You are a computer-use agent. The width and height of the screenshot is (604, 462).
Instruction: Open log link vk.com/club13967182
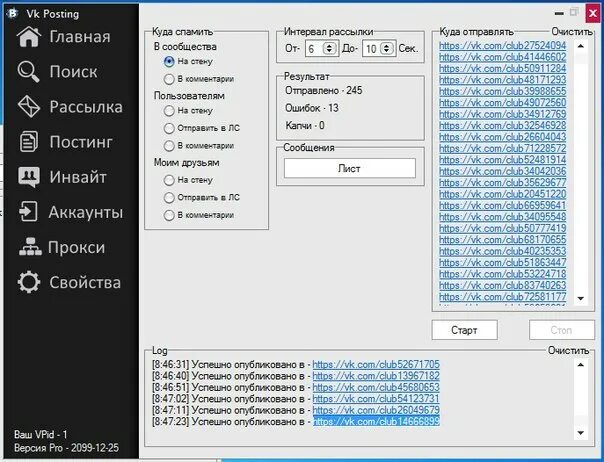pyautogui.click(x=376, y=376)
